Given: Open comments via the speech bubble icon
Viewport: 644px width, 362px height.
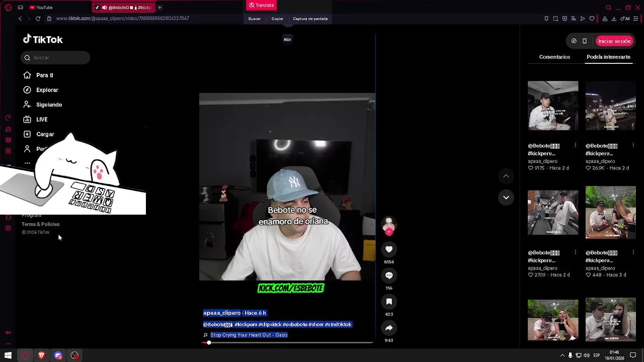Looking at the screenshot, I should point(389,276).
